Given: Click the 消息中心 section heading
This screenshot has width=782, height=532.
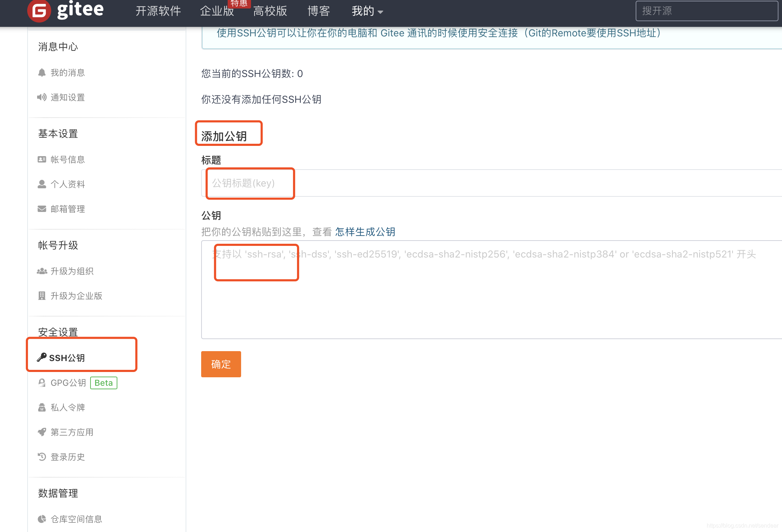Looking at the screenshot, I should (x=58, y=47).
